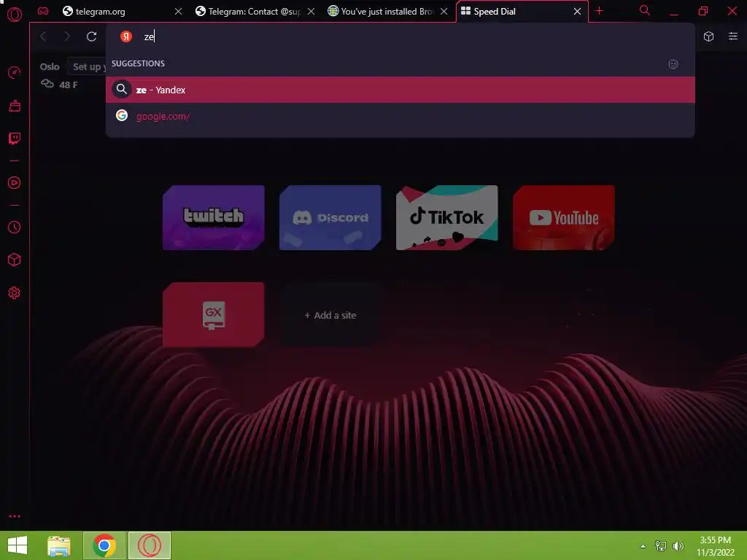Image resolution: width=747 pixels, height=560 pixels.
Task: Show hidden tray icons arrow
Action: (x=643, y=545)
